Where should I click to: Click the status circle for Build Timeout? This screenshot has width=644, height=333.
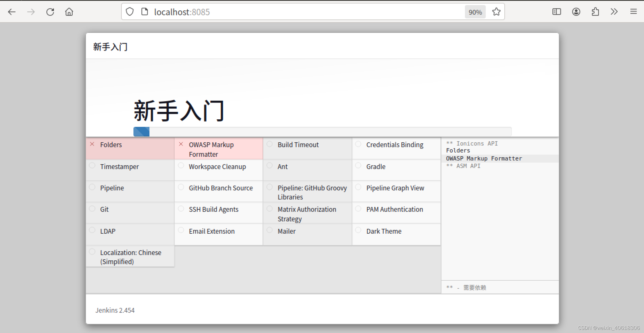click(270, 144)
